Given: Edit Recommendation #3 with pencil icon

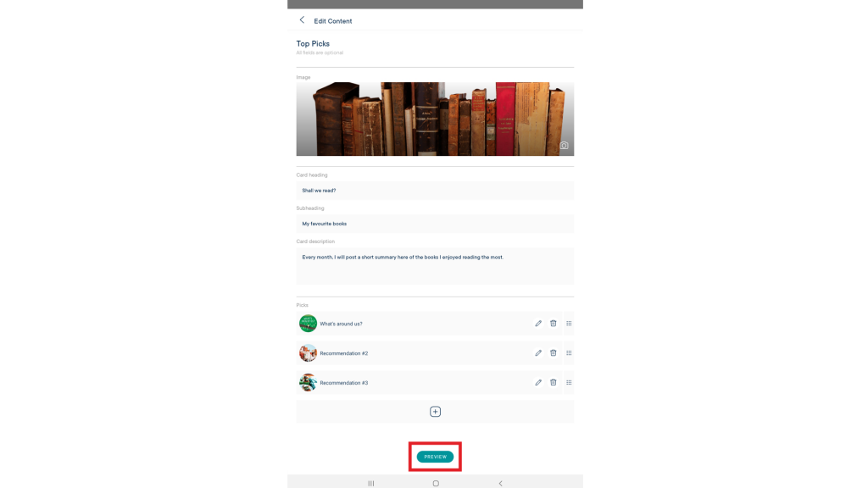Looking at the screenshot, I should (538, 382).
